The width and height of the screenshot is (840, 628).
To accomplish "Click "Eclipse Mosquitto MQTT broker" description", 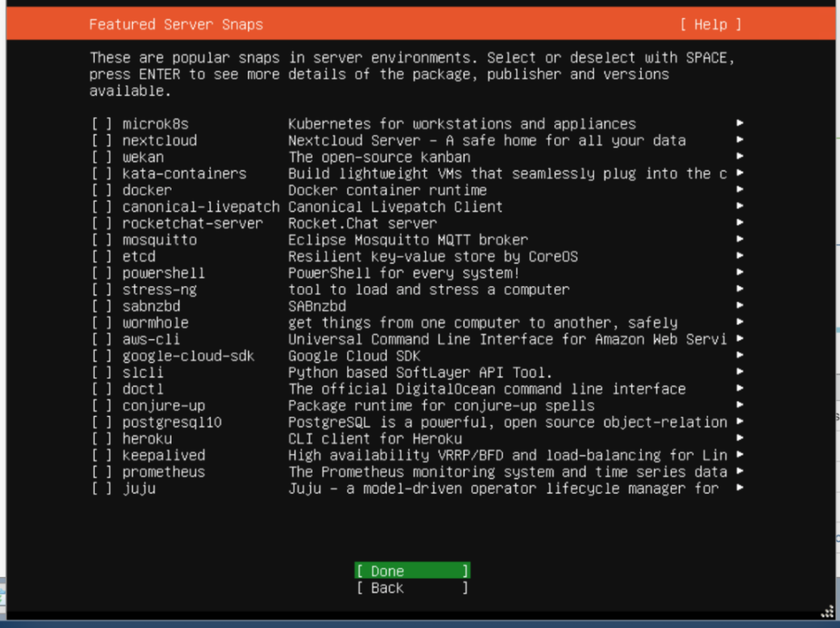I will coord(408,241).
